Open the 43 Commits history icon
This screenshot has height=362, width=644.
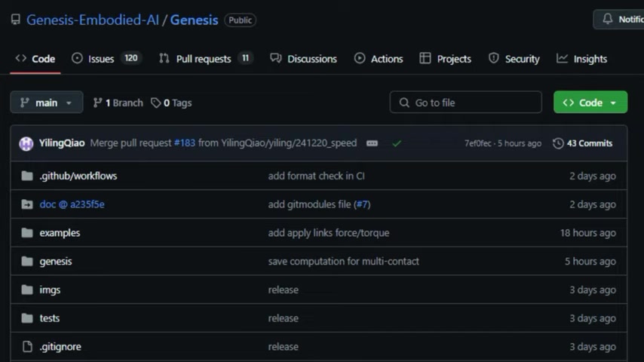(x=558, y=143)
